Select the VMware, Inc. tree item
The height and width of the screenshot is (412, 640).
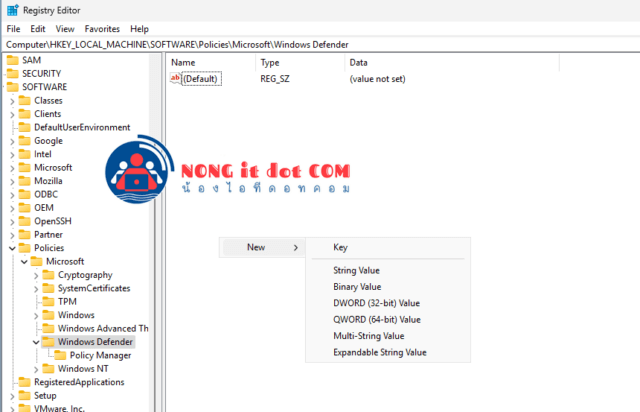click(x=59, y=408)
